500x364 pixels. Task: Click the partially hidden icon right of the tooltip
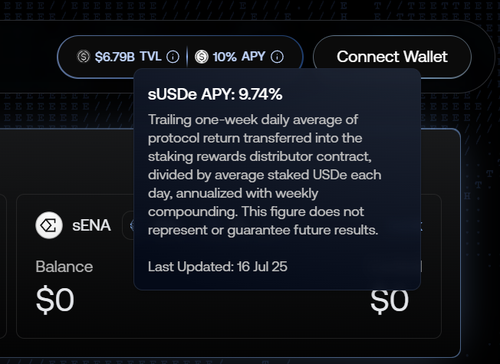[421, 228]
